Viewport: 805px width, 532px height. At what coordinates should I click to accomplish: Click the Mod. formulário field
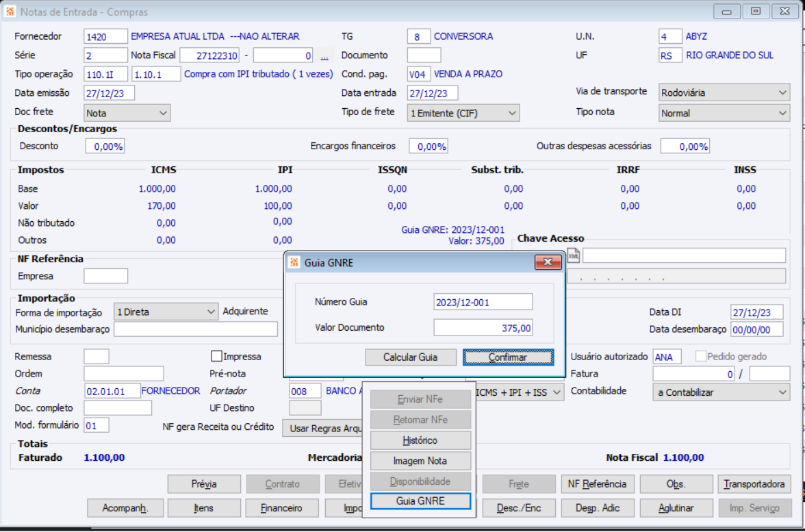(97, 425)
